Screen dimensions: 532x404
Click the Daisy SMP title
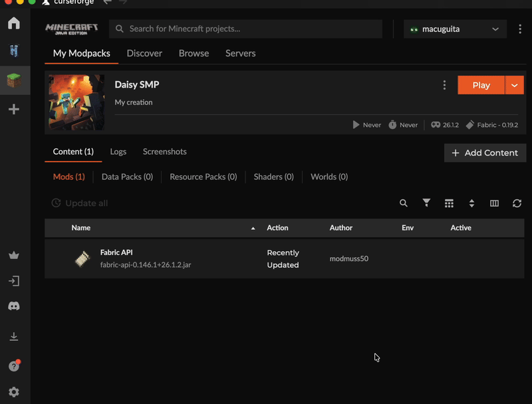(137, 85)
